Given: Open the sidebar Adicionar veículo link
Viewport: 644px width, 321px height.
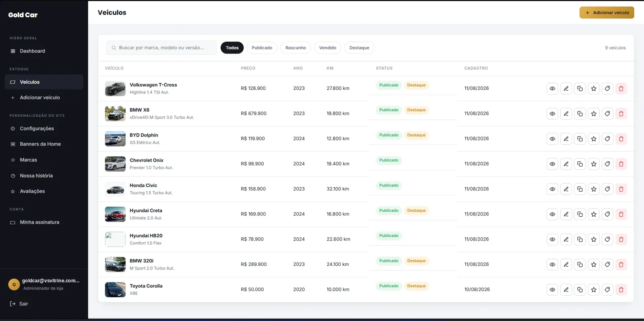Looking at the screenshot, I should point(44,97).
